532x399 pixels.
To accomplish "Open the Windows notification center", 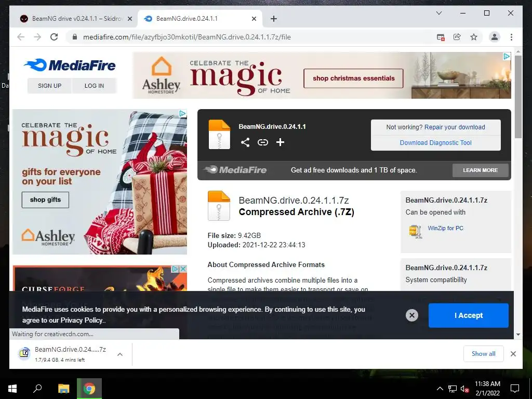I will pyautogui.click(x=515, y=389).
